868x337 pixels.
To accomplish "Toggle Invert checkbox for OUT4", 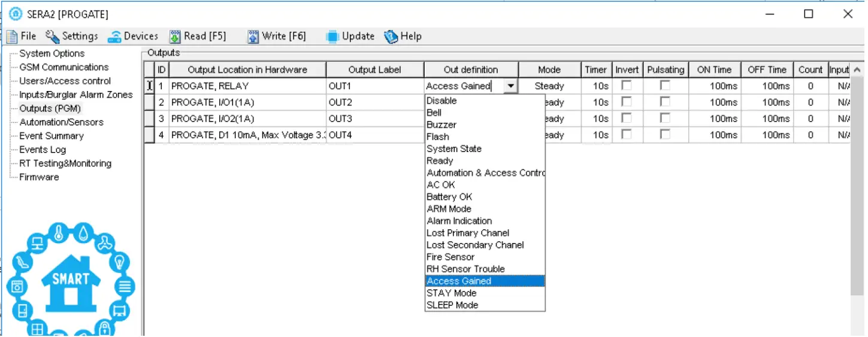I will click(x=627, y=135).
